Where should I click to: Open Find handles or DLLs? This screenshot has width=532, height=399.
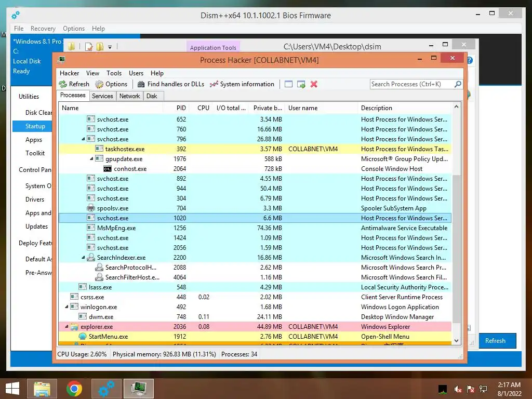[x=170, y=84]
